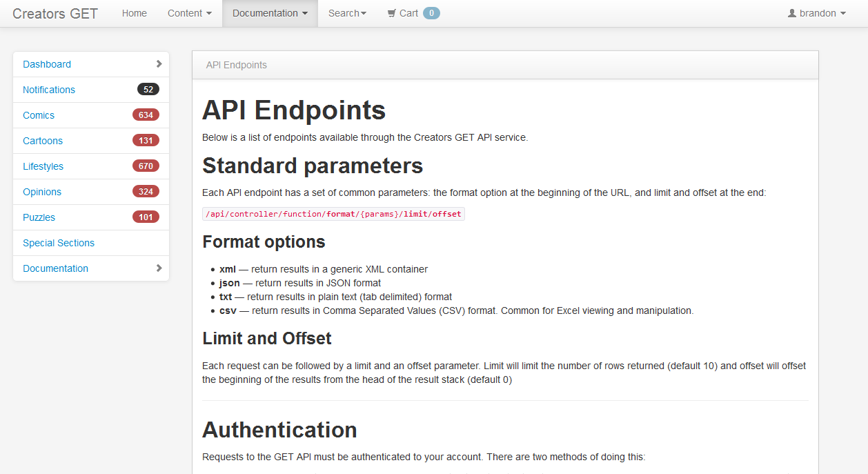Click the Notifications badge showing 52
The width and height of the screenshot is (868, 474).
(148, 89)
